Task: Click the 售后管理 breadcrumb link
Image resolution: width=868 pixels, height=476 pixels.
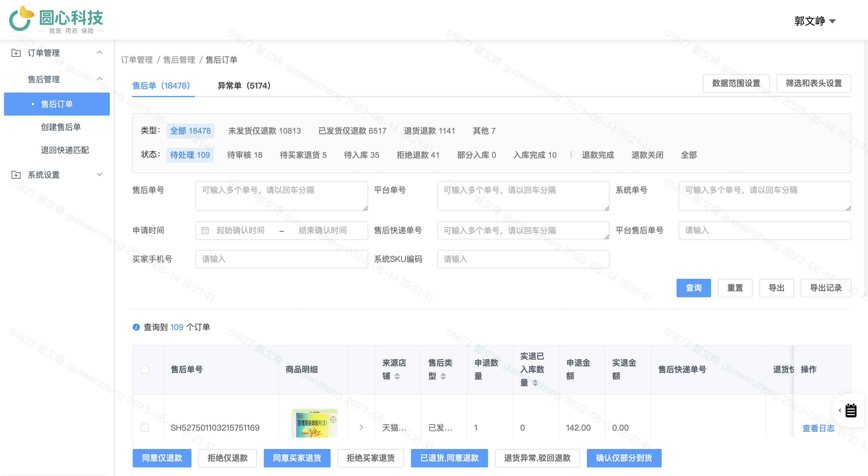Action: (x=179, y=60)
